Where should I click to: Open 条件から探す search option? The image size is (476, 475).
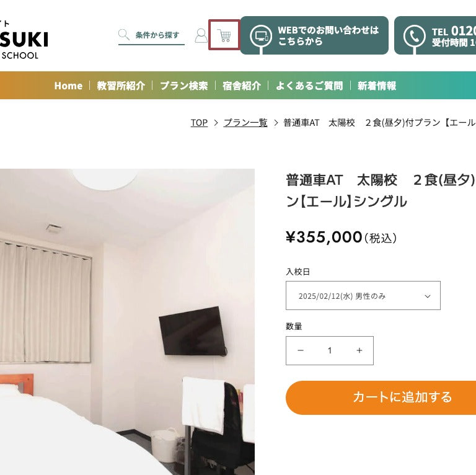point(157,35)
